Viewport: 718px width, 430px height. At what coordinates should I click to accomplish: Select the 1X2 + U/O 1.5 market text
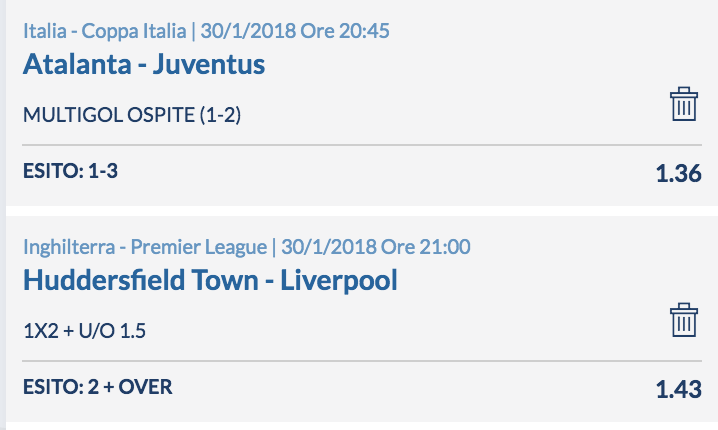tap(84, 331)
